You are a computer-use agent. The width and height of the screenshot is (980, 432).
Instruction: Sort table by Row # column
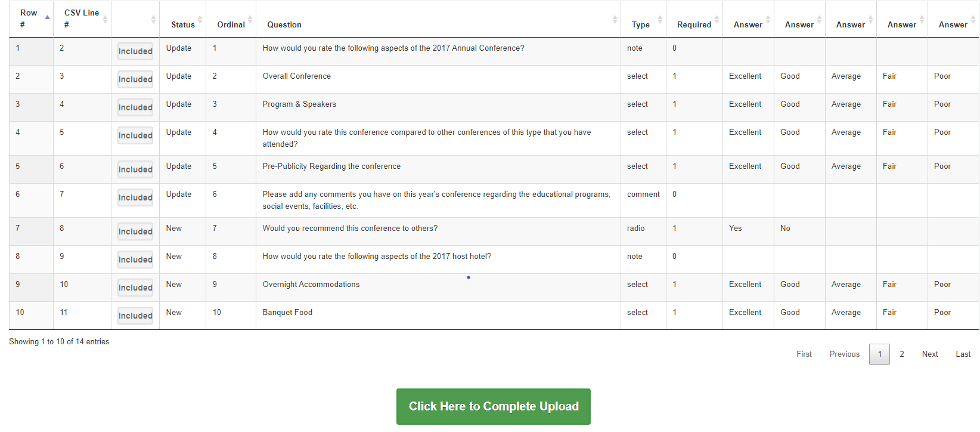(x=29, y=18)
